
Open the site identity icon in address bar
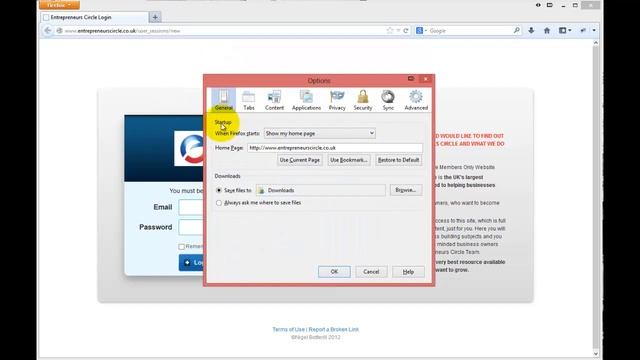pyautogui.click(x=60, y=31)
